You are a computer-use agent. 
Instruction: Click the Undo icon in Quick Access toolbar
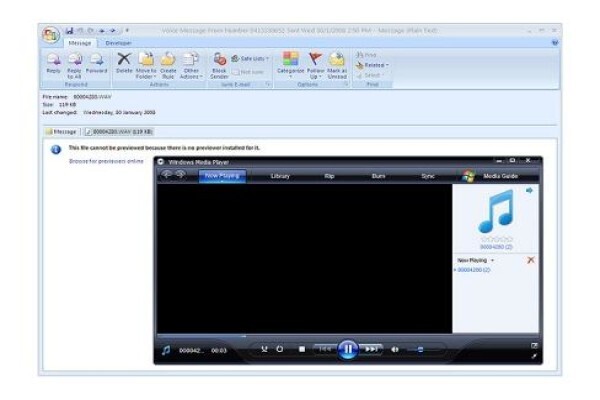pos(80,31)
